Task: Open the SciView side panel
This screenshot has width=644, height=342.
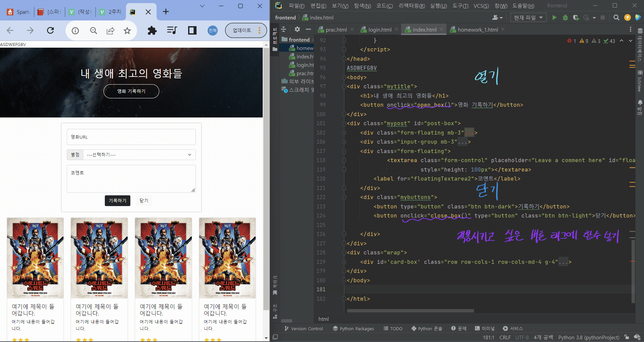Action: (x=640, y=81)
